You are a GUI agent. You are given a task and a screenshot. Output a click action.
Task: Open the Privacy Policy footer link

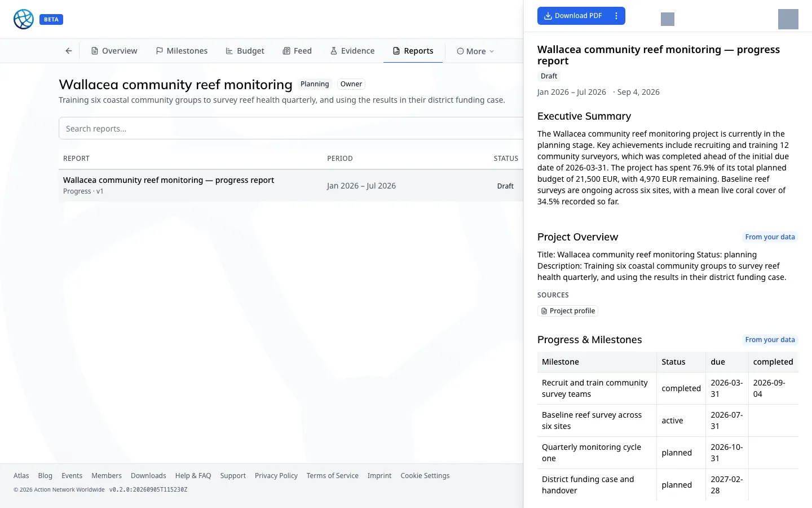point(276,476)
